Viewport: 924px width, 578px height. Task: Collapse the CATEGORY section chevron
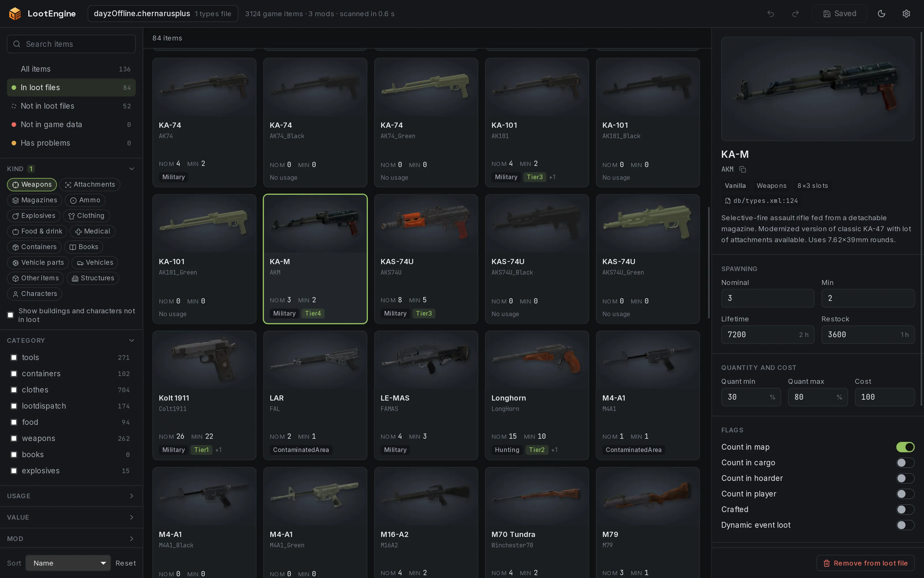point(132,341)
